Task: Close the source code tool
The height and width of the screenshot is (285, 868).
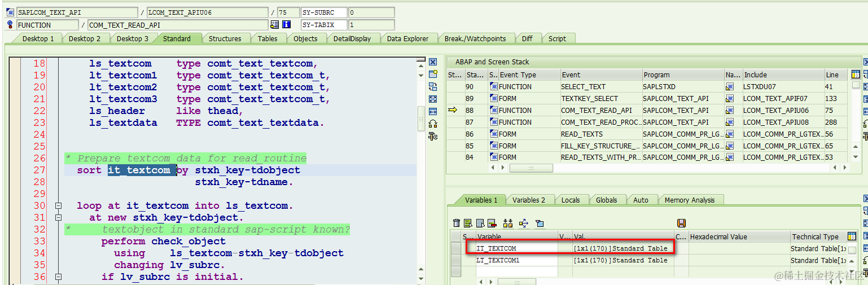Action: click(x=433, y=62)
